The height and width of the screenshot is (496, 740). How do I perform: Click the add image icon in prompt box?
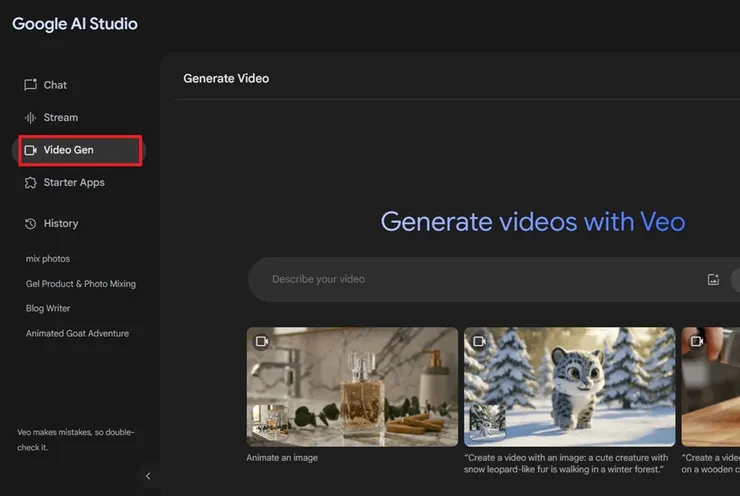[713, 279]
